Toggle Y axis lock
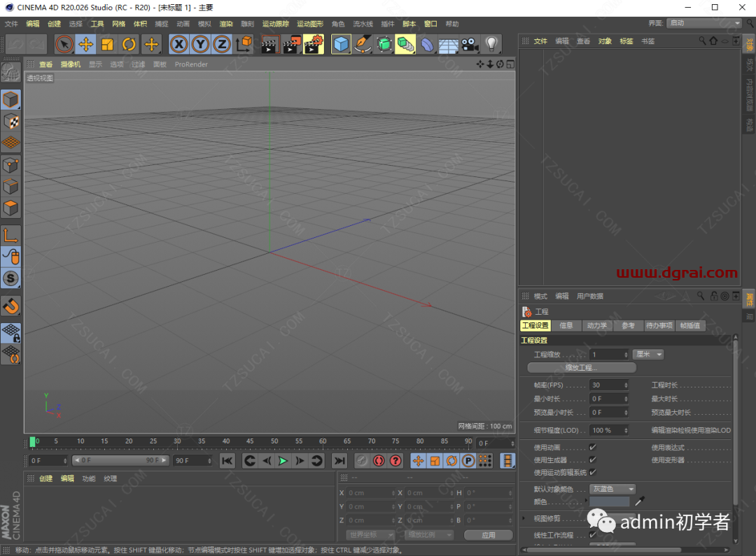 (200, 44)
